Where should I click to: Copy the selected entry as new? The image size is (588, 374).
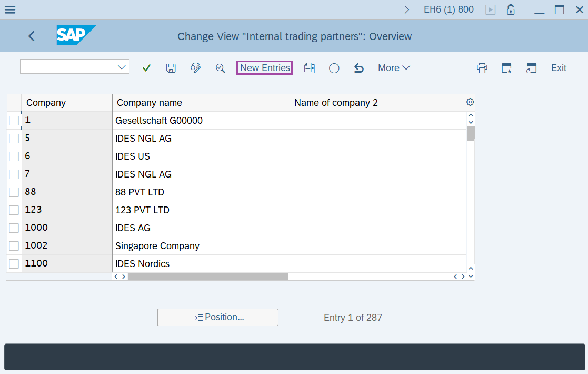309,68
